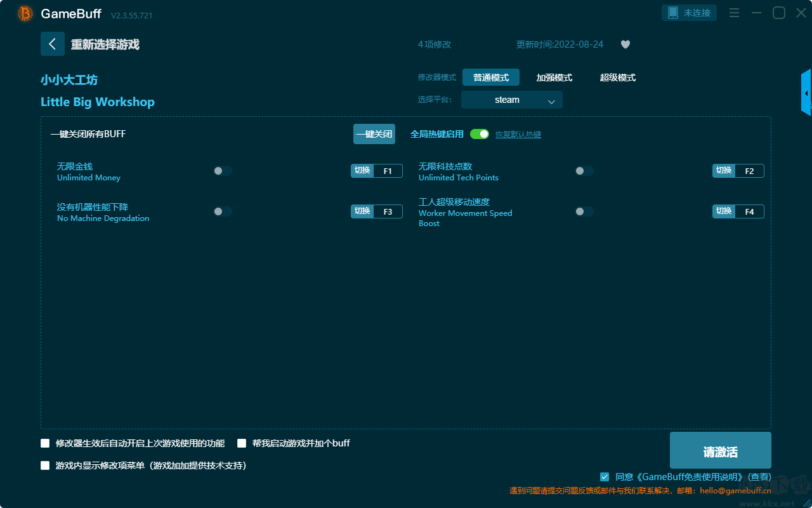Click the heart favorite icon

pyautogui.click(x=625, y=44)
